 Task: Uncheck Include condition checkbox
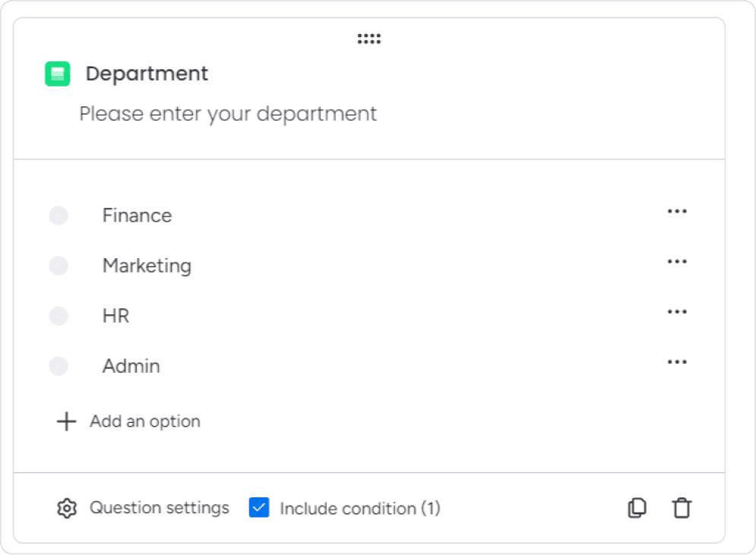pyautogui.click(x=259, y=507)
